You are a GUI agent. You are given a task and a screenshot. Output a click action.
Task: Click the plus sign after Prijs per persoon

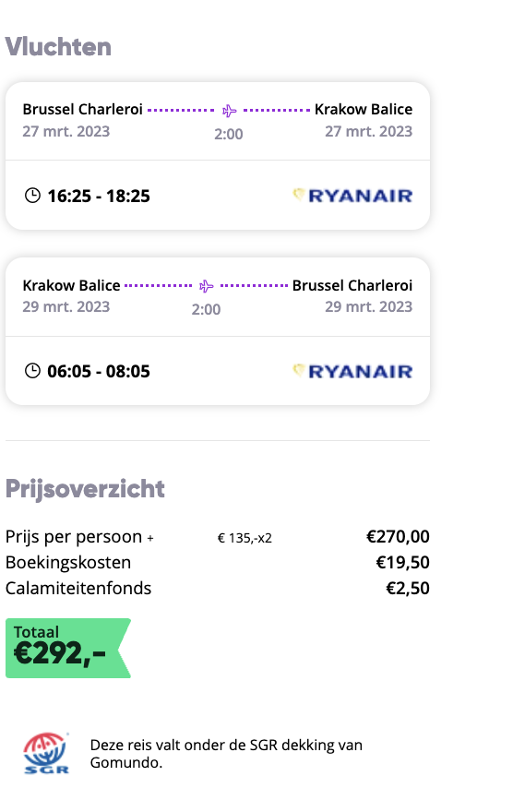pyautogui.click(x=150, y=539)
